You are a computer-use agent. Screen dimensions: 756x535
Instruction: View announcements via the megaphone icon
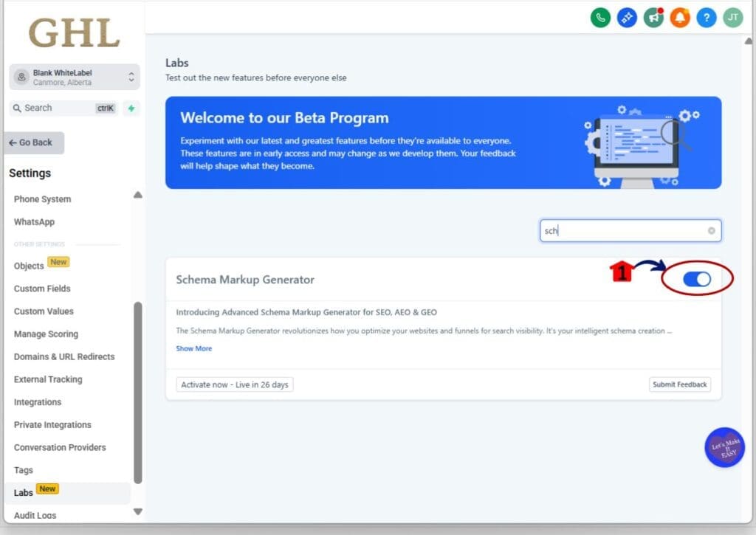(x=653, y=17)
